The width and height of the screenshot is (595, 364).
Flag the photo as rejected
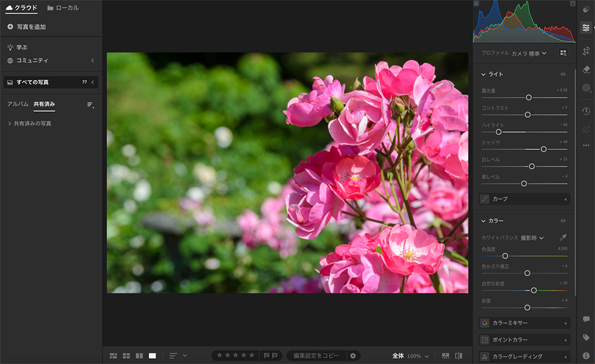pyautogui.click(x=275, y=356)
